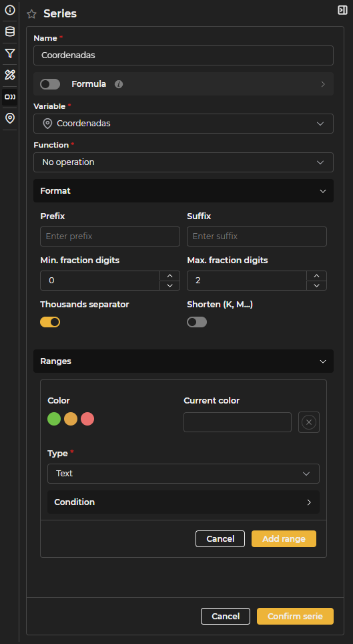Collapse the Format section
The width and height of the screenshot is (353, 644).
(x=184, y=191)
